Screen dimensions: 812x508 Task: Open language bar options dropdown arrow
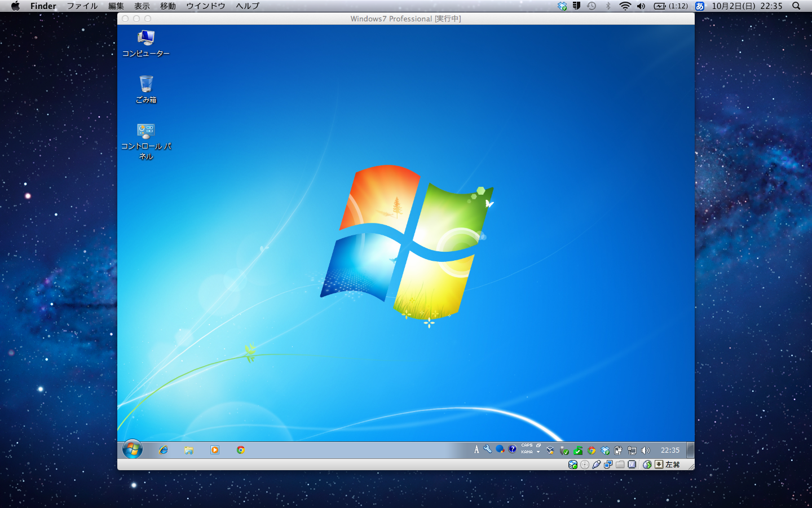click(x=539, y=452)
